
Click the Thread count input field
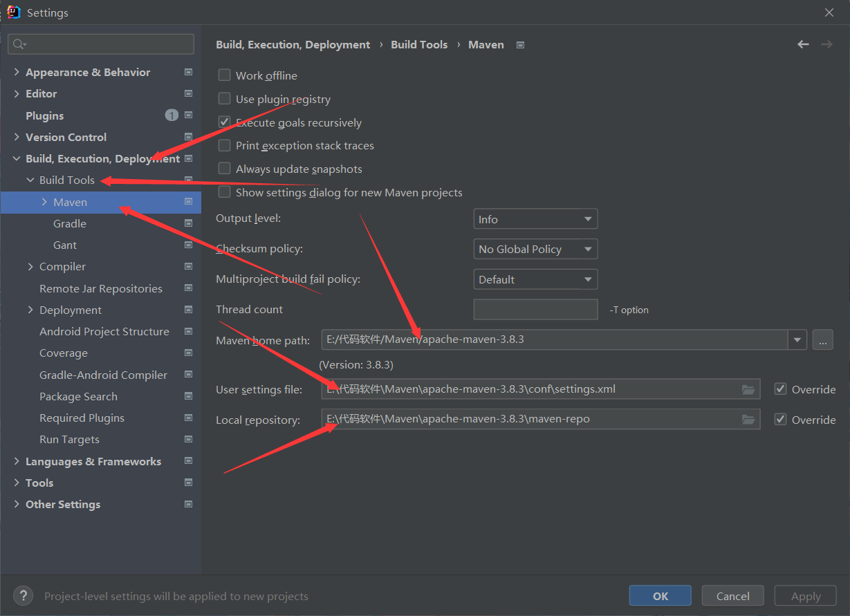click(535, 309)
